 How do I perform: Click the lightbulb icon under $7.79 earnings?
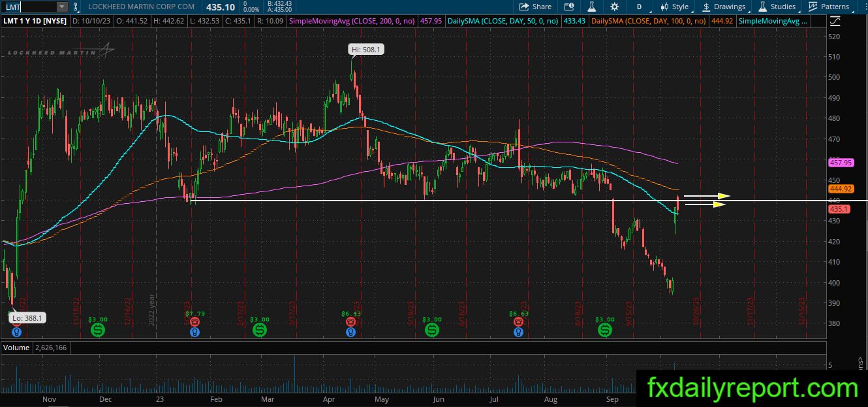click(194, 332)
